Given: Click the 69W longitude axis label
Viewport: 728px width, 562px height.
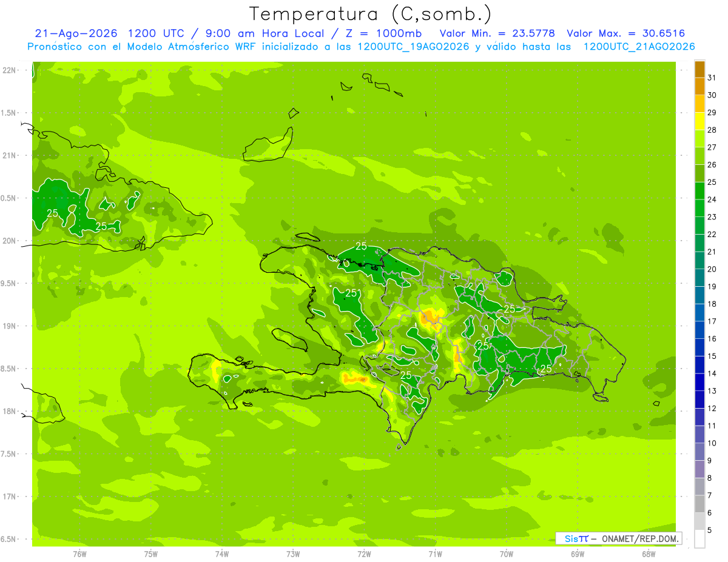Looking at the screenshot, I should 578,554.
